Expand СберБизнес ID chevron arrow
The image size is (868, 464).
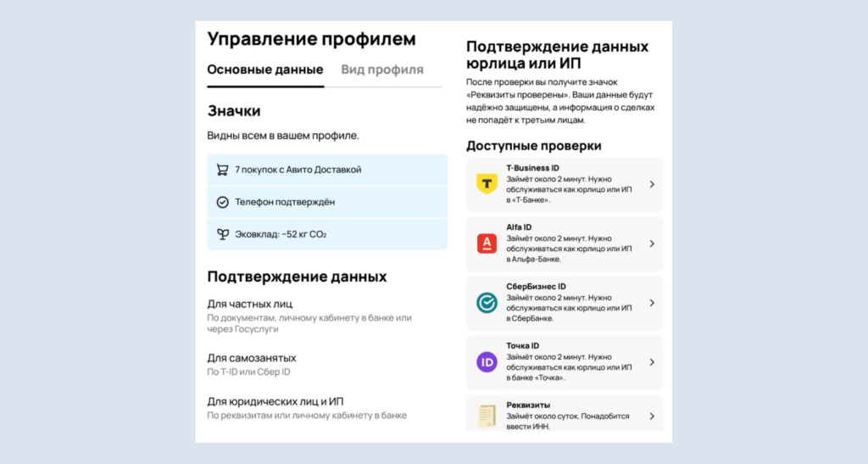coord(651,303)
